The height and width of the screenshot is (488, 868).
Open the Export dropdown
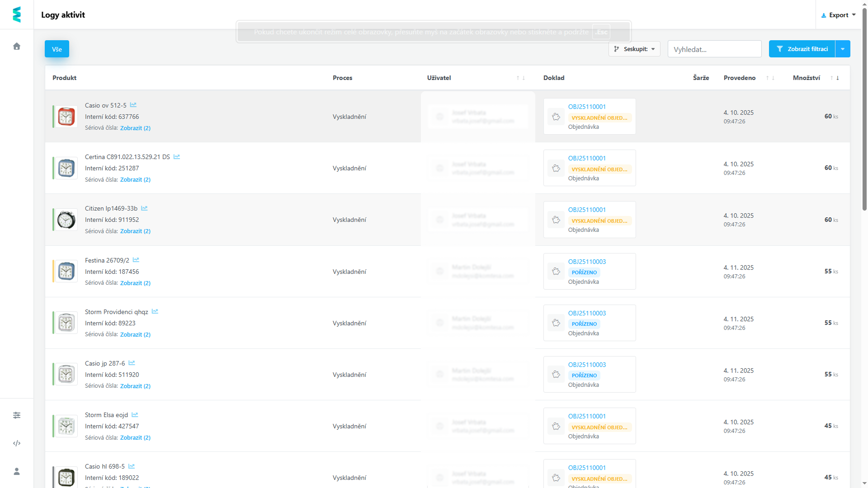tap(839, 15)
